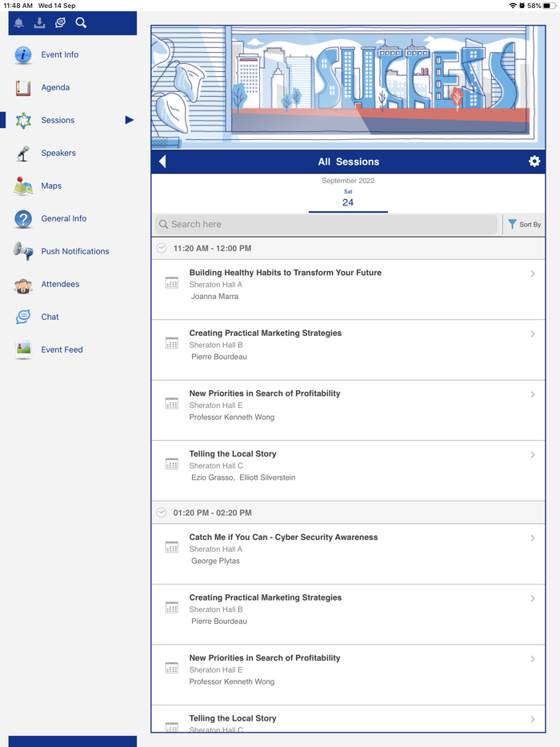Tap the magnifier search icon in top toolbar
The image size is (560, 747).
81,23
